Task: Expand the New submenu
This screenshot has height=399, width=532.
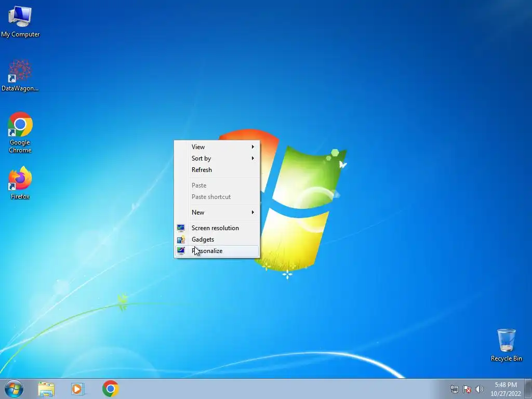Action: 217,212
